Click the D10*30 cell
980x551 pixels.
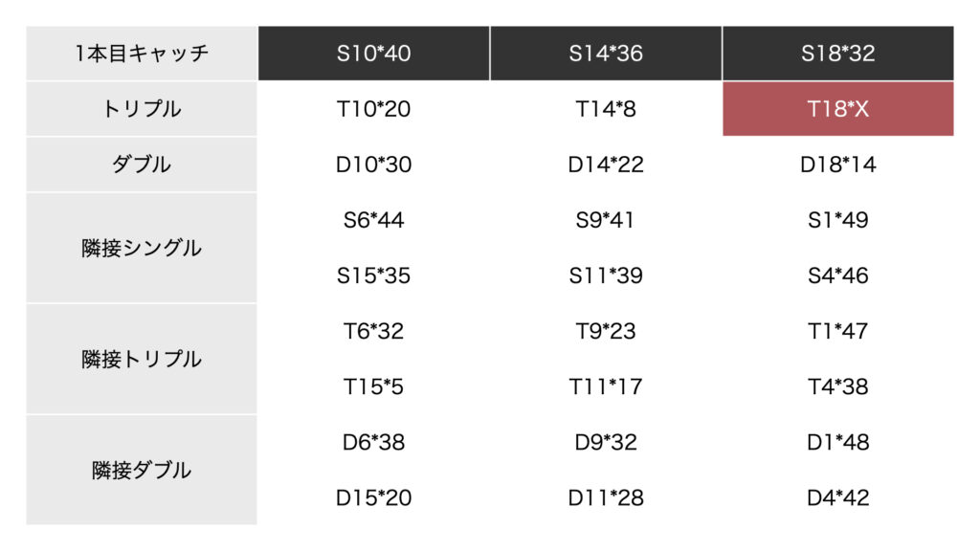point(374,165)
